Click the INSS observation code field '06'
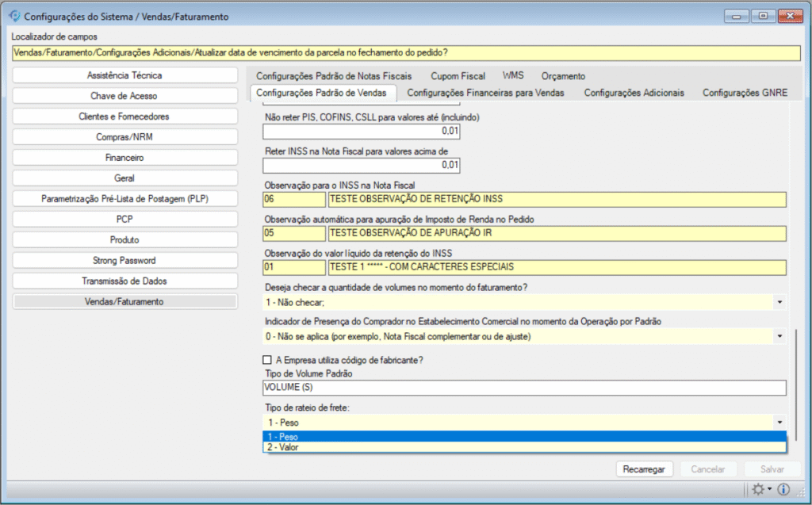The width and height of the screenshot is (812, 505). (x=293, y=199)
